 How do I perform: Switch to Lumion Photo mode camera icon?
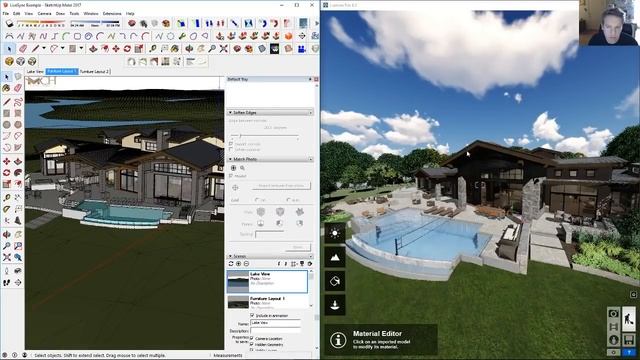pyautogui.click(x=613, y=313)
